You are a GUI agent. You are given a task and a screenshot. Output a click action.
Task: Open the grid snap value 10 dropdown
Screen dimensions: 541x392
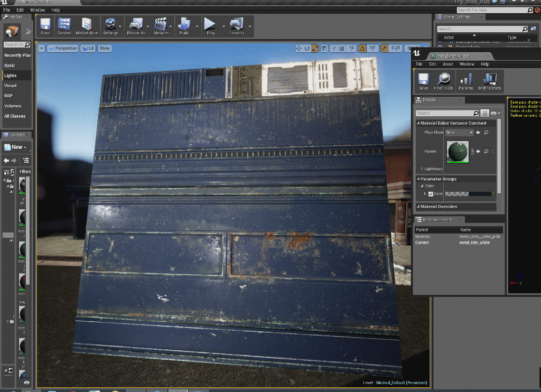[351, 48]
